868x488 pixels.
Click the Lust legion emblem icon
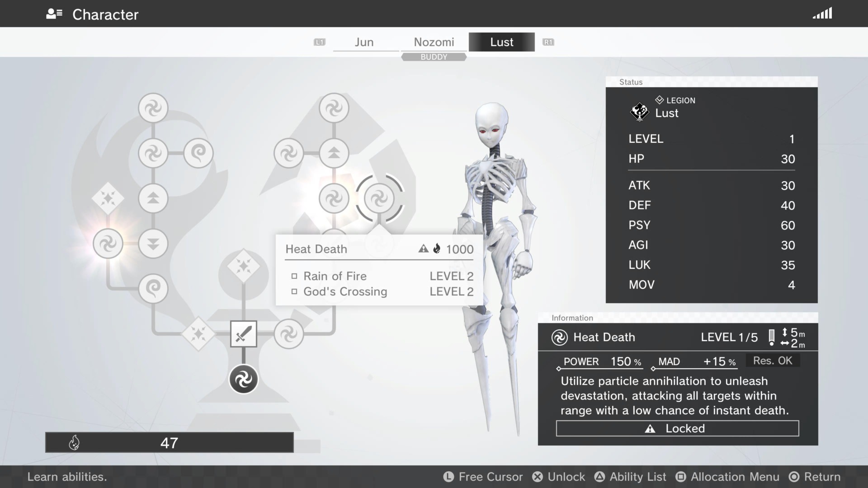(x=639, y=112)
